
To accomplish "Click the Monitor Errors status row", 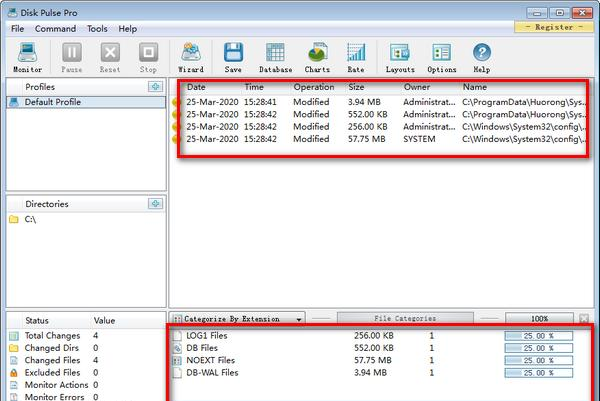I will 86,396.
